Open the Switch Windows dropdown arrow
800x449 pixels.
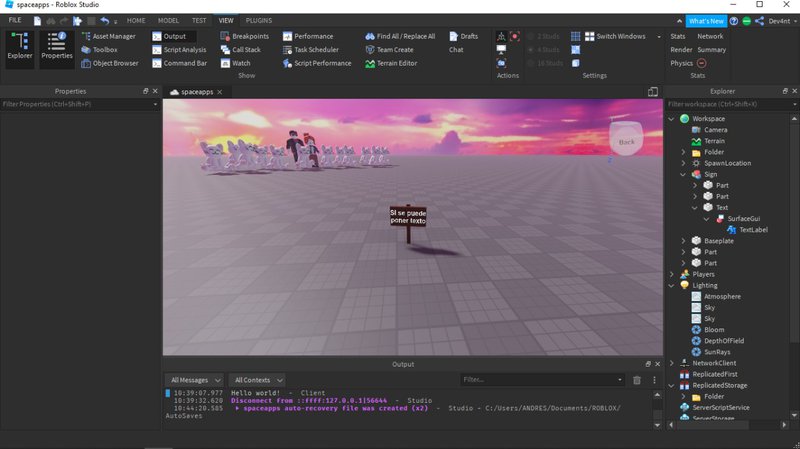659,37
